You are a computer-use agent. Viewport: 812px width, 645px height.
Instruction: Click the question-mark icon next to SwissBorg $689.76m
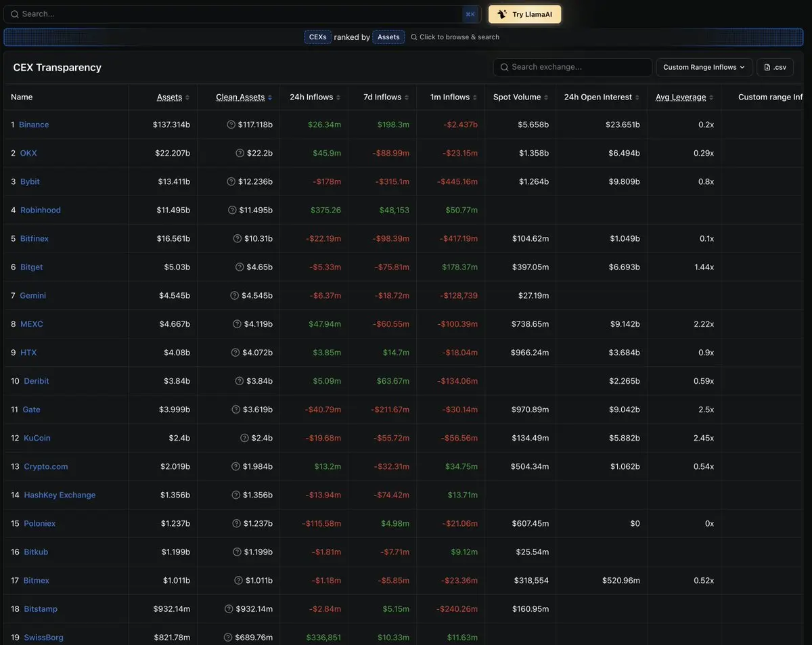[x=228, y=638]
